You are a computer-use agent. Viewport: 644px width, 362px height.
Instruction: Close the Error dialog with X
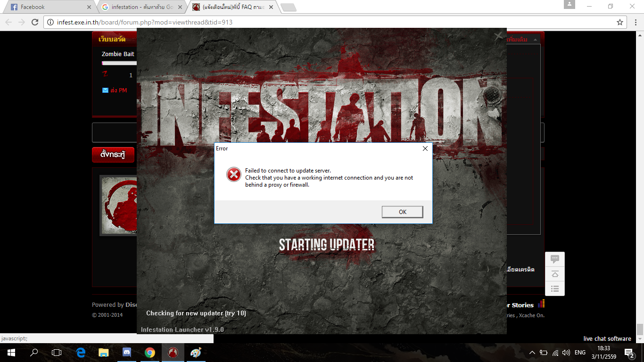(x=425, y=148)
